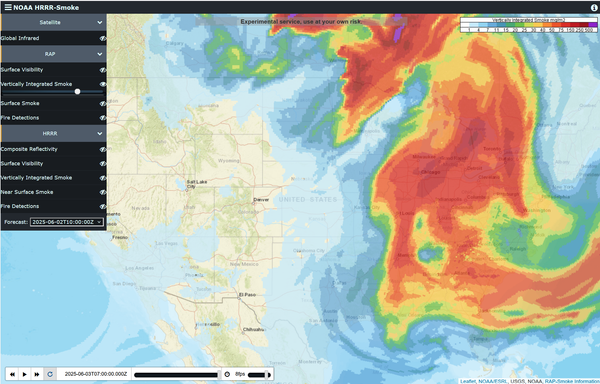Open the hamburger menu beside NOAA HRRR-Smoke
This screenshot has height=384, width=600.
tap(8, 7)
